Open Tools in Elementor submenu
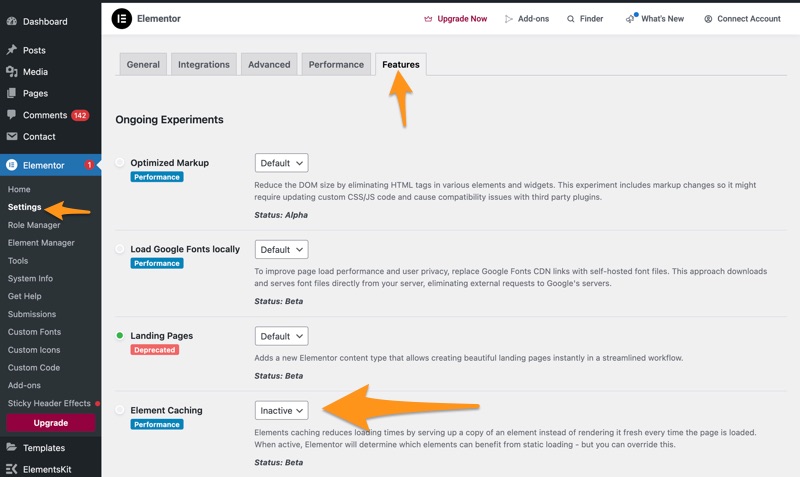The image size is (800, 477). tap(18, 261)
